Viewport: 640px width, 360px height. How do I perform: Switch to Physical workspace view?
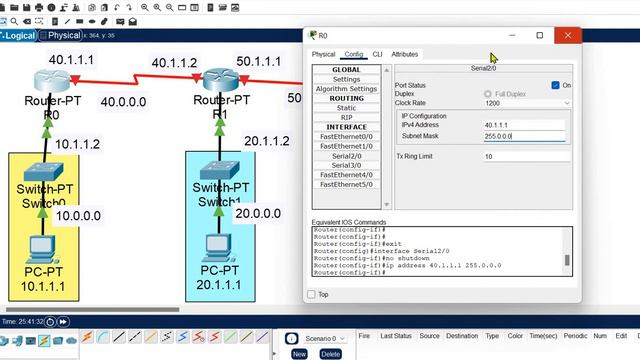tap(60, 36)
